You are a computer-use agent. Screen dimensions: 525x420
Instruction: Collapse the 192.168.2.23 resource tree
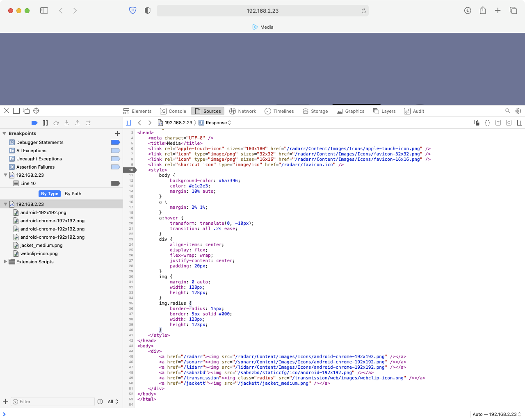click(5, 204)
